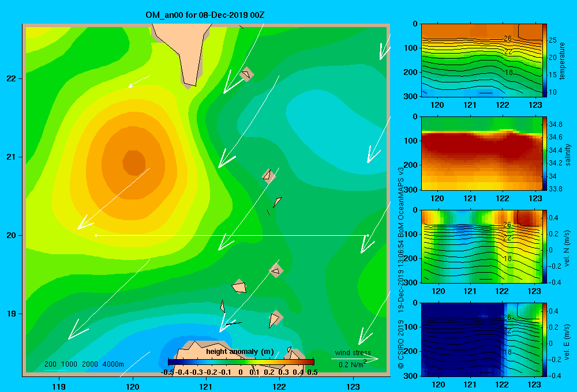577x392 pixels.
Task: Click the CSIRO 2019 copyright text
Action: (x=401, y=344)
